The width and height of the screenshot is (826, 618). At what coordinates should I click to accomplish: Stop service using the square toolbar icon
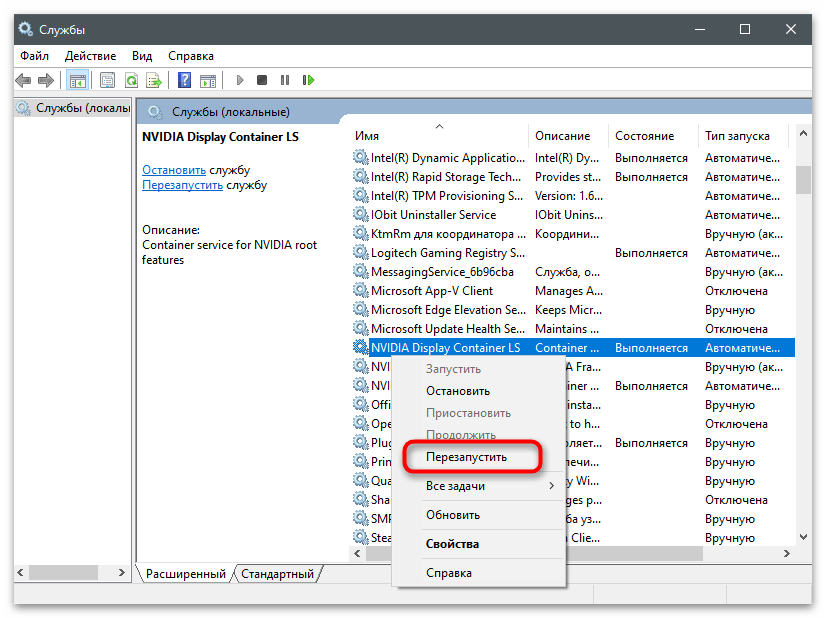tap(262, 80)
